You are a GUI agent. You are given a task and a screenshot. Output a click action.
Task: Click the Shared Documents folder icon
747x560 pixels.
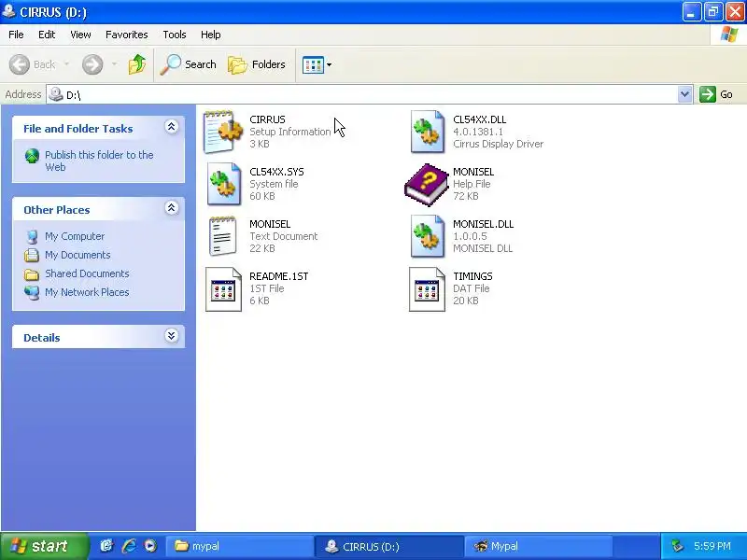[x=32, y=274]
